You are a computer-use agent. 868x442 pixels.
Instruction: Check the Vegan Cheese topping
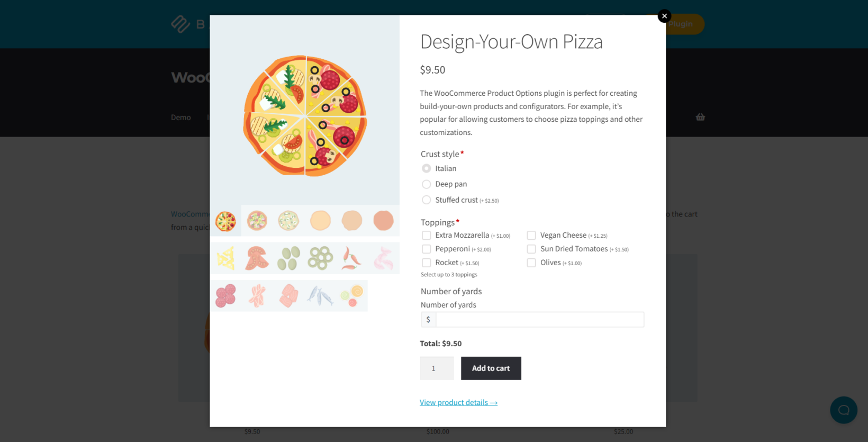click(x=531, y=236)
